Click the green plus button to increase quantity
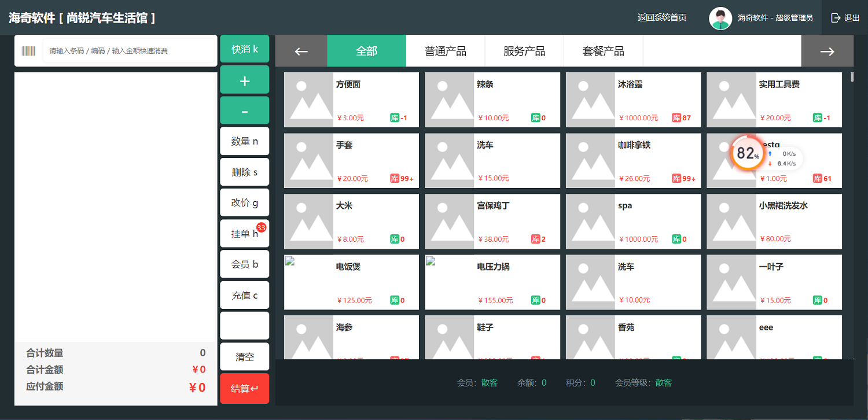The width and height of the screenshot is (868, 420). coord(244,79)
